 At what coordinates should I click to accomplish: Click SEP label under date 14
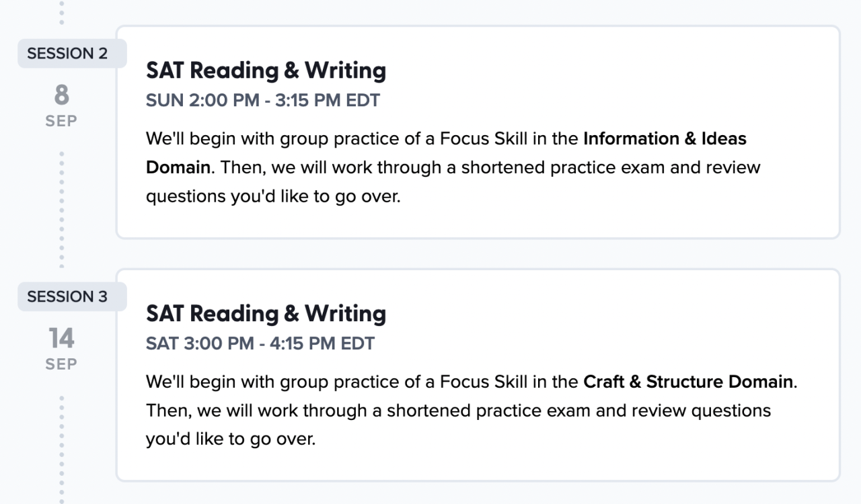61,364
